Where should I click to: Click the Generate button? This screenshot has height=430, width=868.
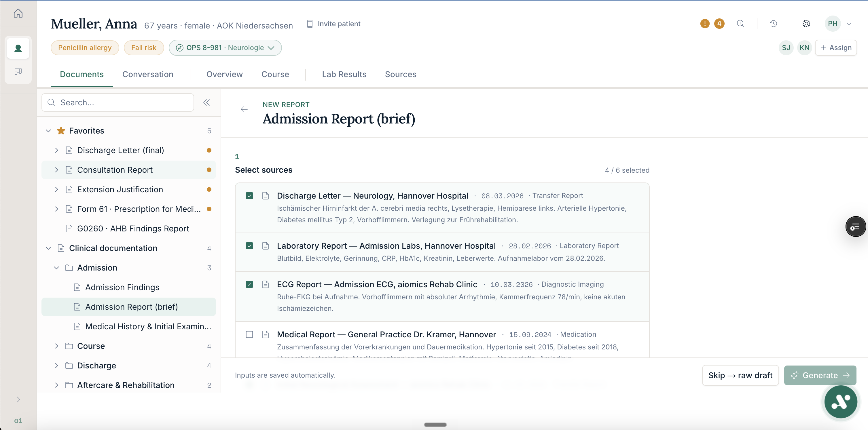click(820, 375)
